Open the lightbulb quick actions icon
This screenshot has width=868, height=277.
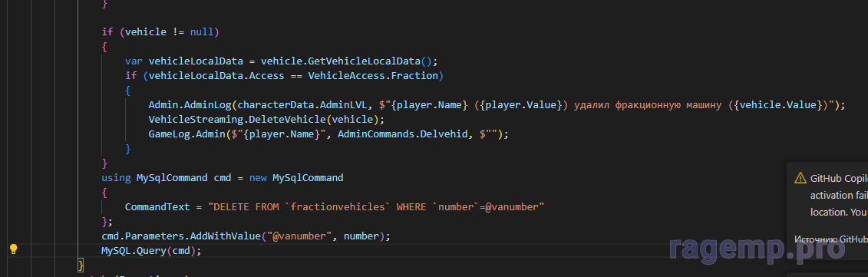pos(14,249)
